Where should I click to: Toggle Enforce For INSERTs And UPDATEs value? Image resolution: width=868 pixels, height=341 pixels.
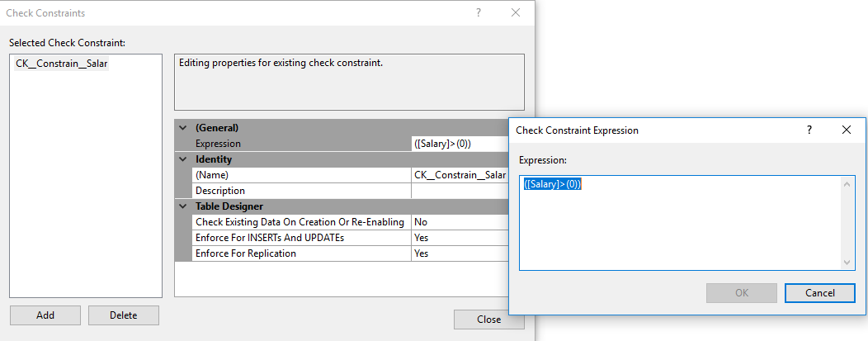459,238
